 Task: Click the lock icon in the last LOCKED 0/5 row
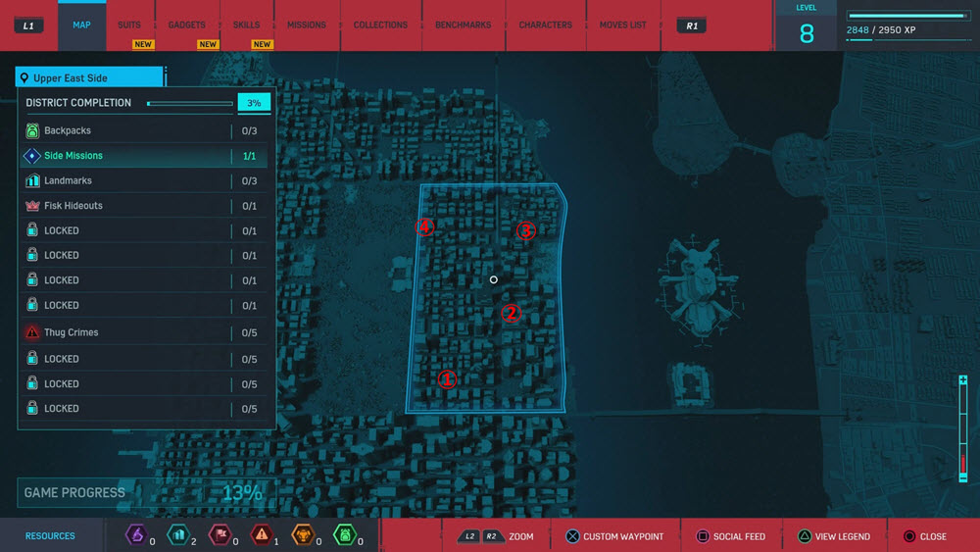coord(32,408)
